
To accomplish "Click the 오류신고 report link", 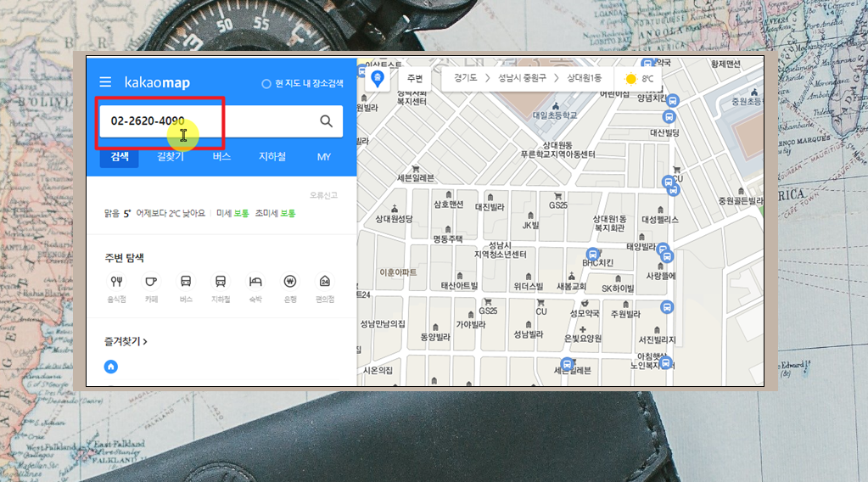I will pyautogui.click(x=323, y=195).
